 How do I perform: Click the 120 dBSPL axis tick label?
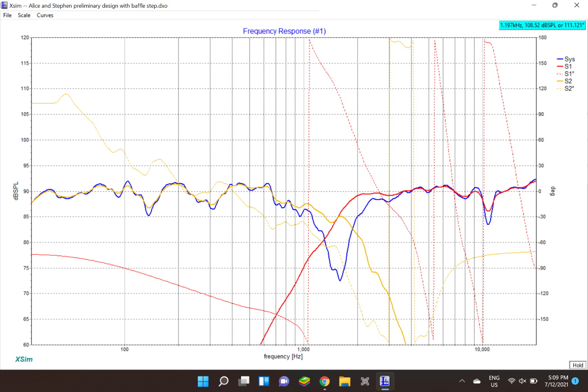tap(25, 37)
